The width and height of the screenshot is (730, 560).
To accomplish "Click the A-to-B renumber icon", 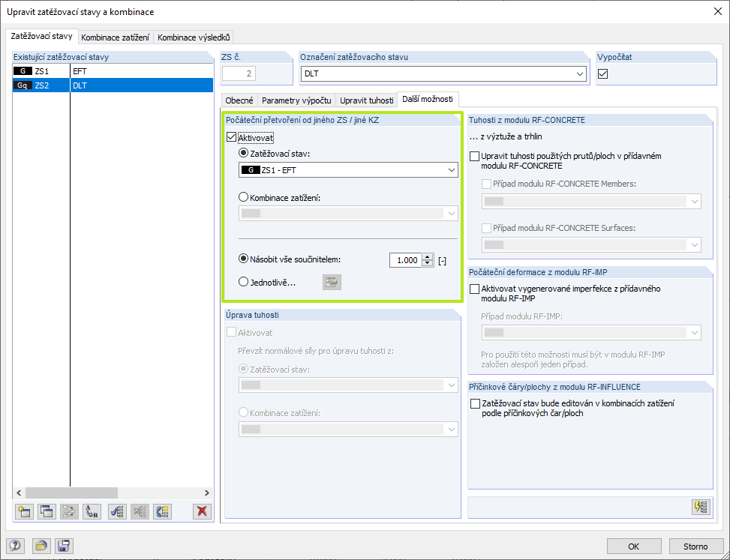I will click(x=92, y=511).
